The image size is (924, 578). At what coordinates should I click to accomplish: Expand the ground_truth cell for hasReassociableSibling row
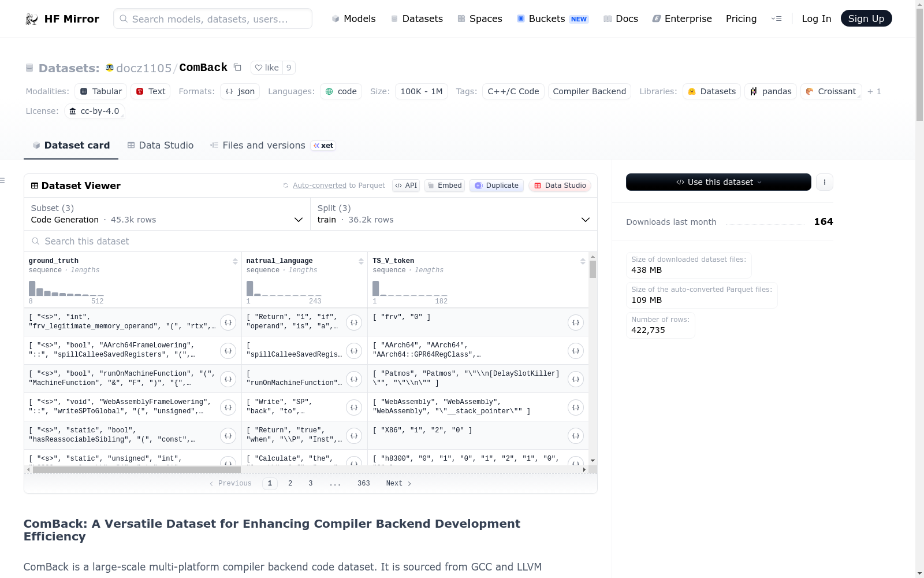pos(228,436)
